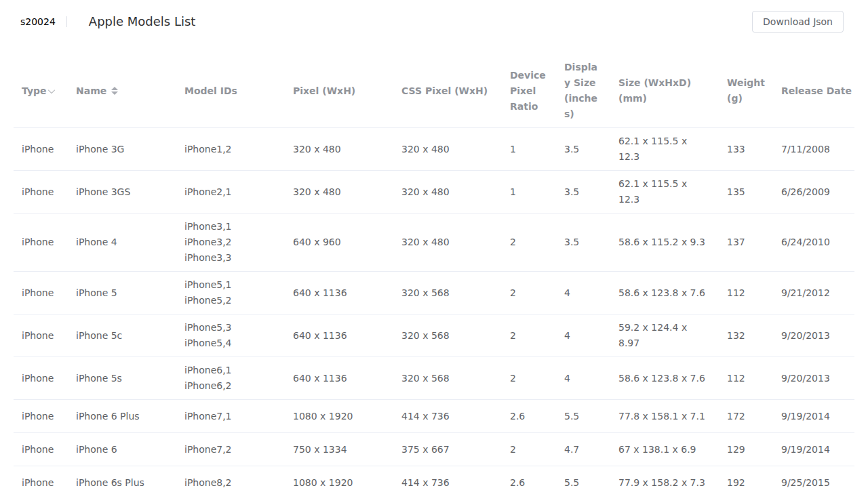
Task: Open the Type column filter chevron
Action: coord(52,91)
